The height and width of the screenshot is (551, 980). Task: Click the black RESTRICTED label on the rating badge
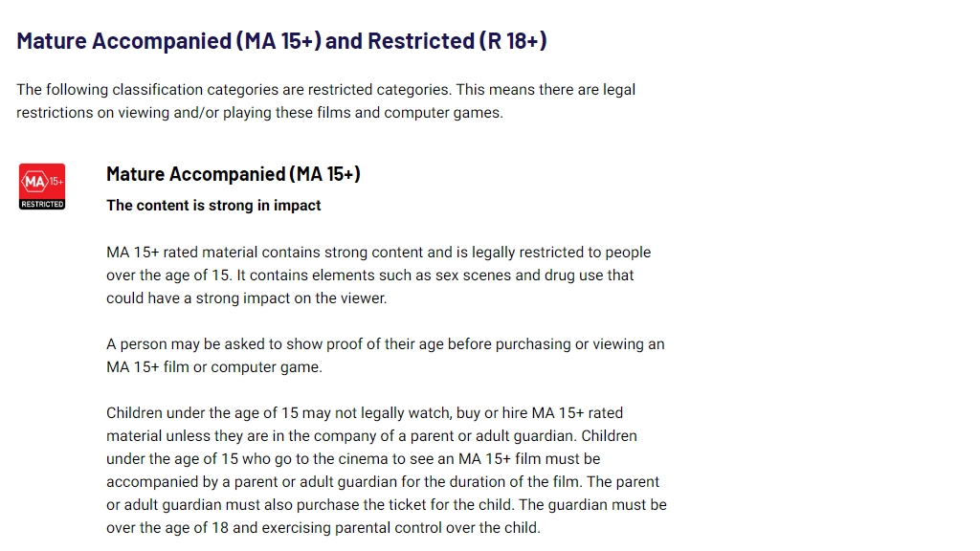[42, 205]
